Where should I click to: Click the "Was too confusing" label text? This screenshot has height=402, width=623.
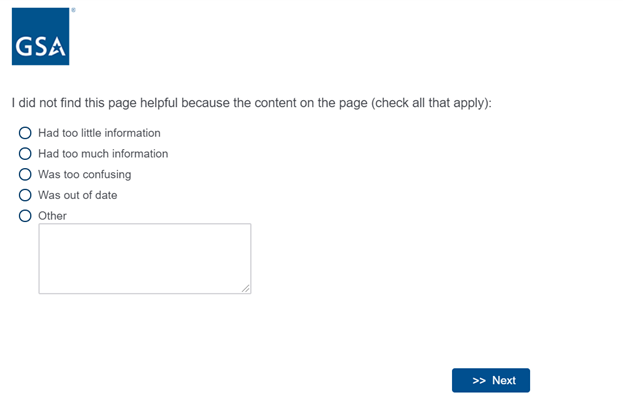point(84,174)
